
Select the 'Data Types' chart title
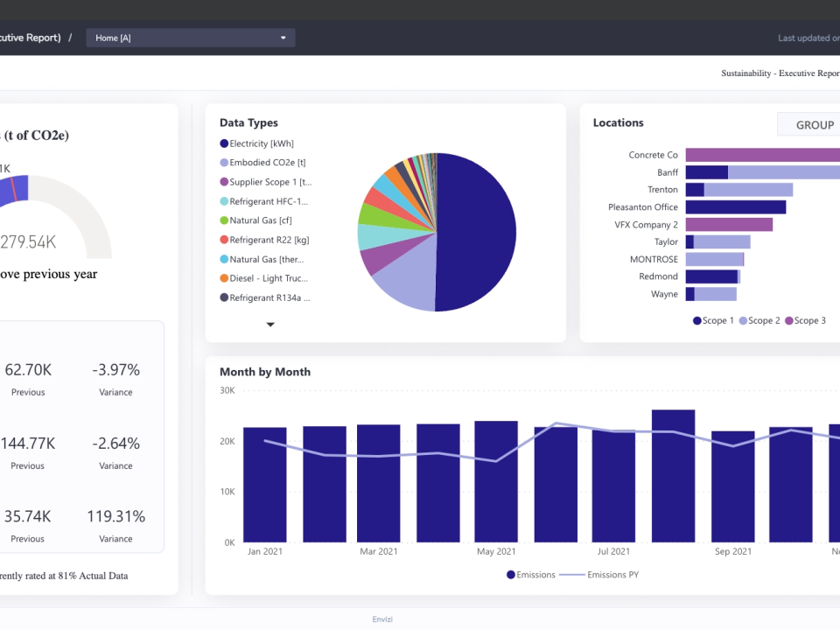click(x=248, y=122)
